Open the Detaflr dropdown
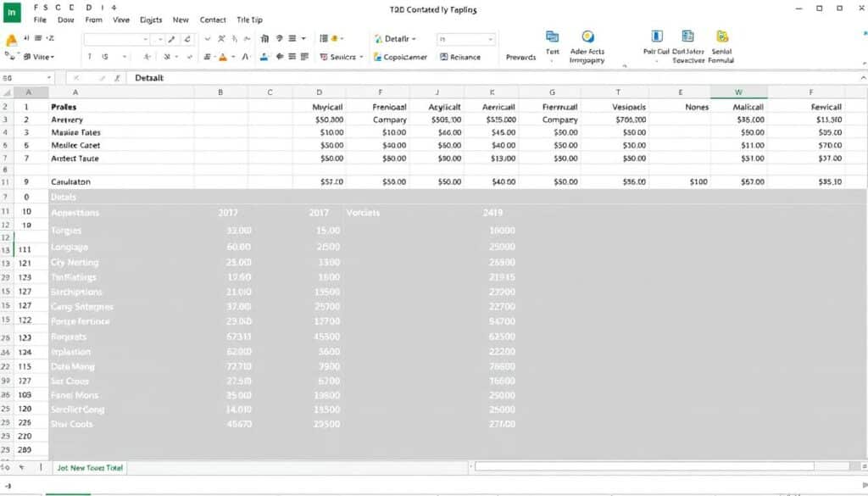 pos(395,39)
